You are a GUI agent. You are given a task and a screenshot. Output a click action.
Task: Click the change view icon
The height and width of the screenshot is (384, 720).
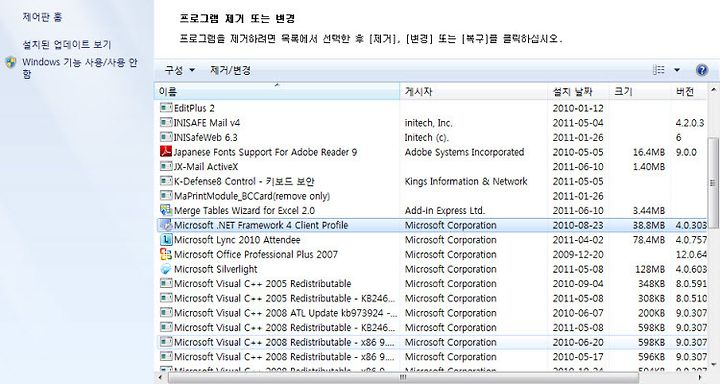(x=659, y=70)
